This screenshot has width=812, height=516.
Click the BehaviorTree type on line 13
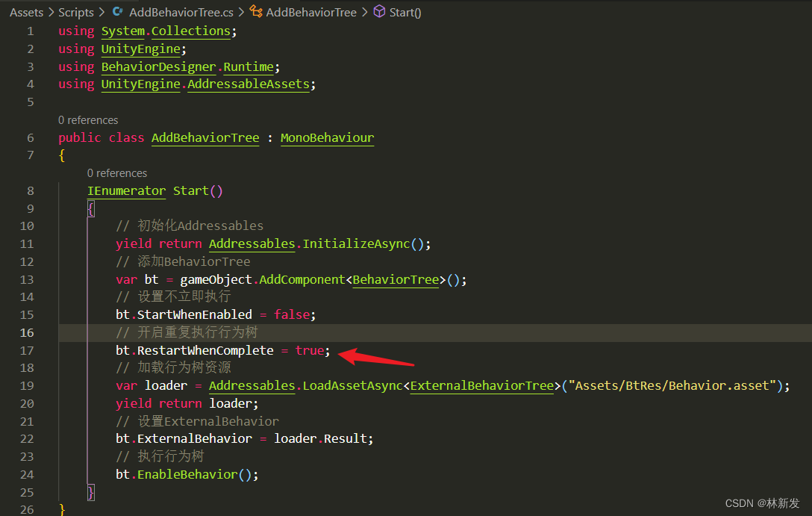coord(396,280)
